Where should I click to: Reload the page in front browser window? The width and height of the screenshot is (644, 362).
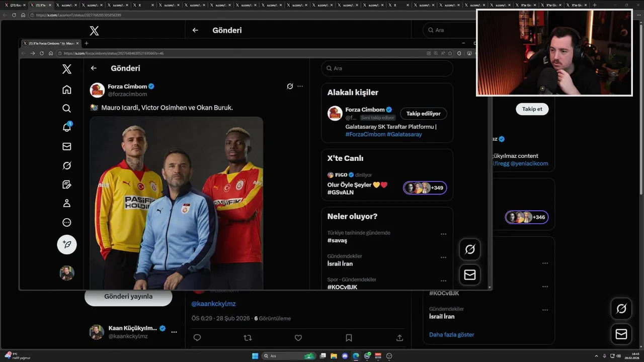42,53
